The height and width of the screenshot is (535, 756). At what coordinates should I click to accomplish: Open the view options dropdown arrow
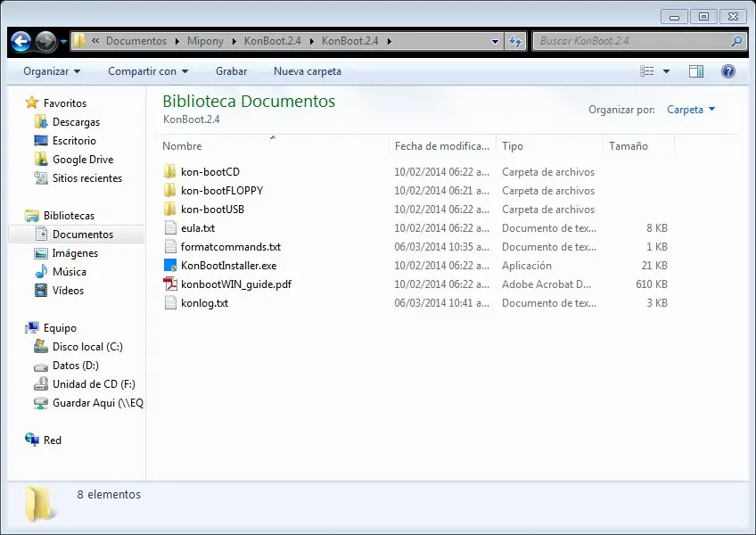(666, 71)
